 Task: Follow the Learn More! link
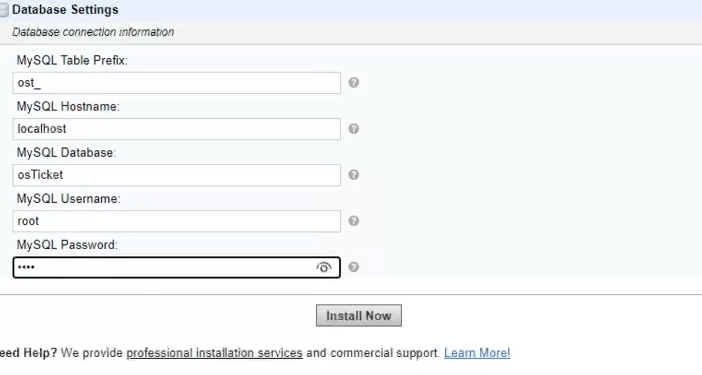477,353
